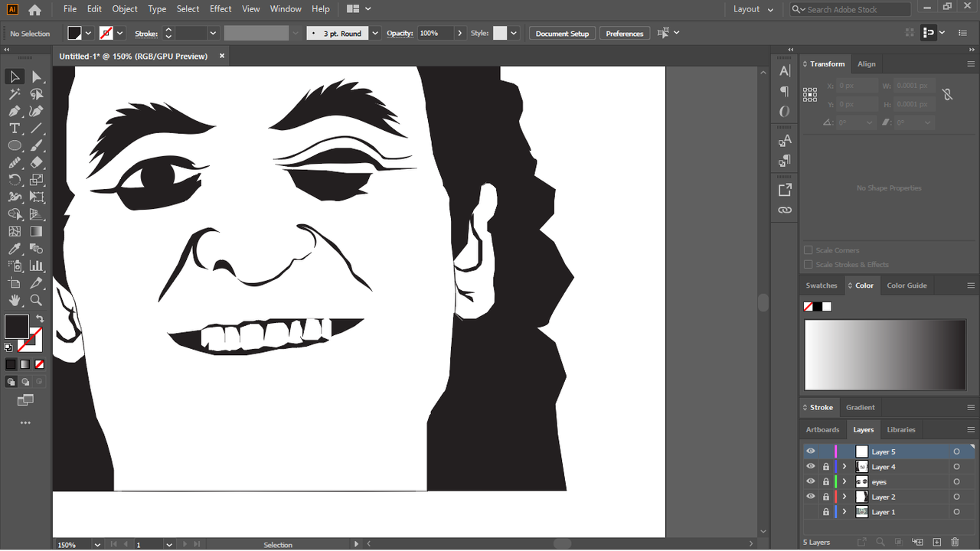Choose the Eyedropper tool
This screenshot has width=980, height=551.
click(x=15, y=249)
